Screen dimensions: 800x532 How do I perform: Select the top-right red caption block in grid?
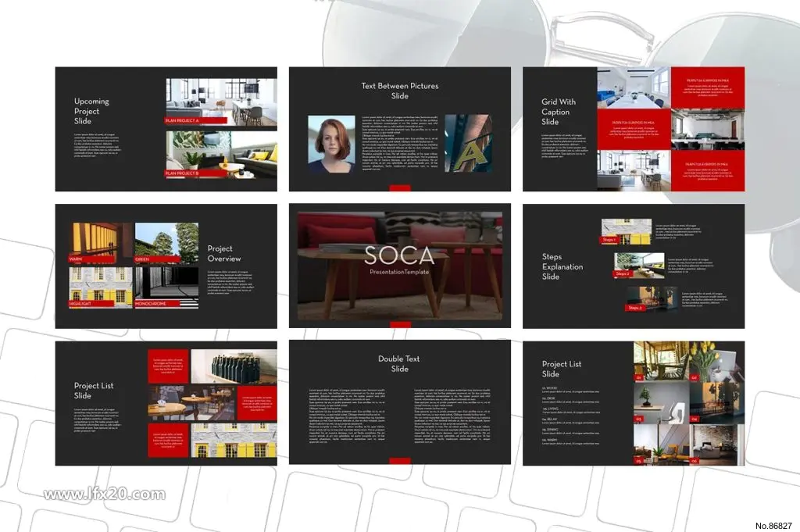tap(708, 87)
